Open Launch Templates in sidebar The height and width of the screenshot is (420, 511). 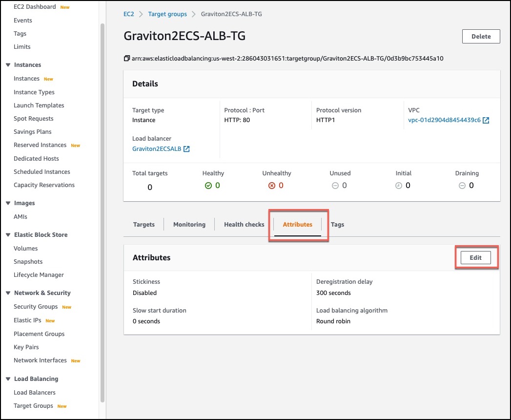(x=39, y=105)
